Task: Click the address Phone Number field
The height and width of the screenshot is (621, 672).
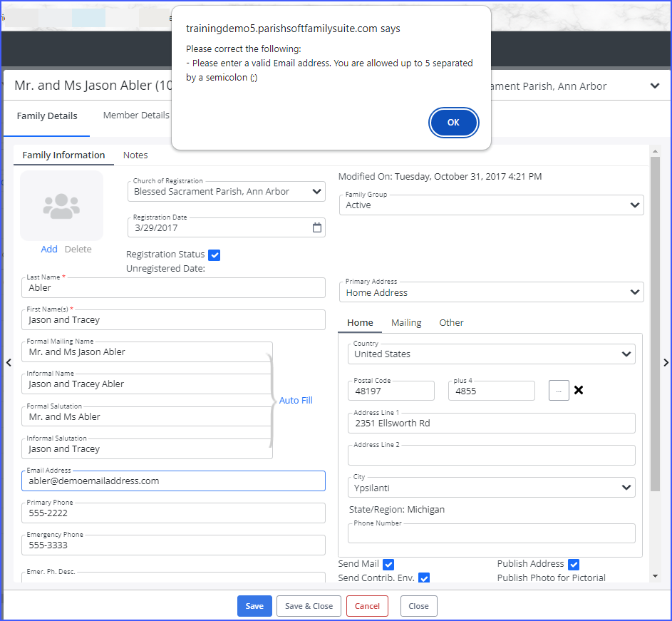Action: point(492,533)
